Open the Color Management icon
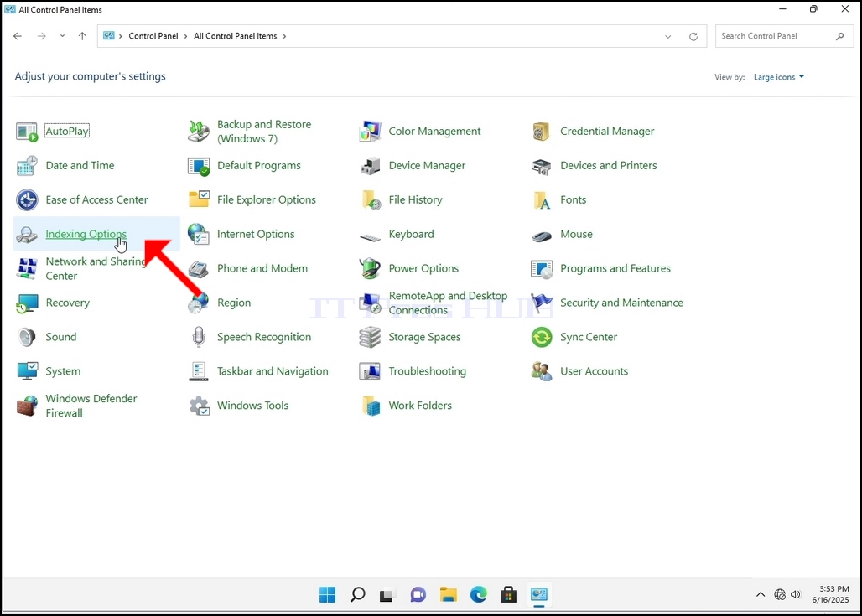This screenshot has height=616, width=862. (x=370, y=132)
